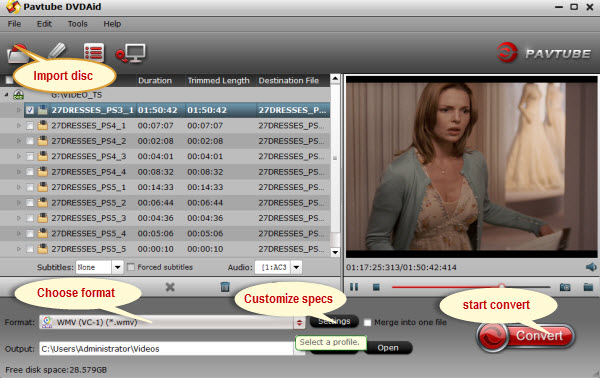The image size is (600, 378).
Task: Open the Audio track dropdown
Action: pos(297,267)
